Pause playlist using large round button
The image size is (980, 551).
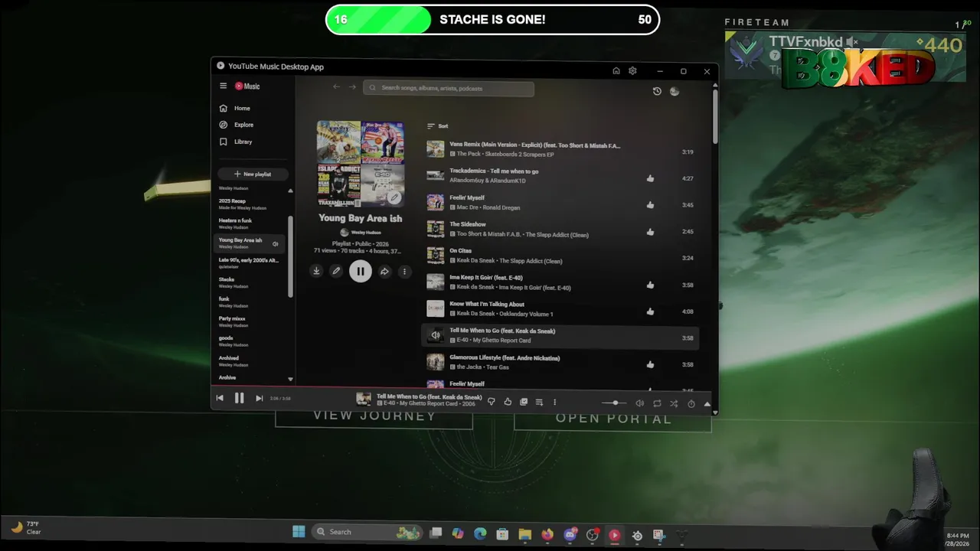coord(361,271)
